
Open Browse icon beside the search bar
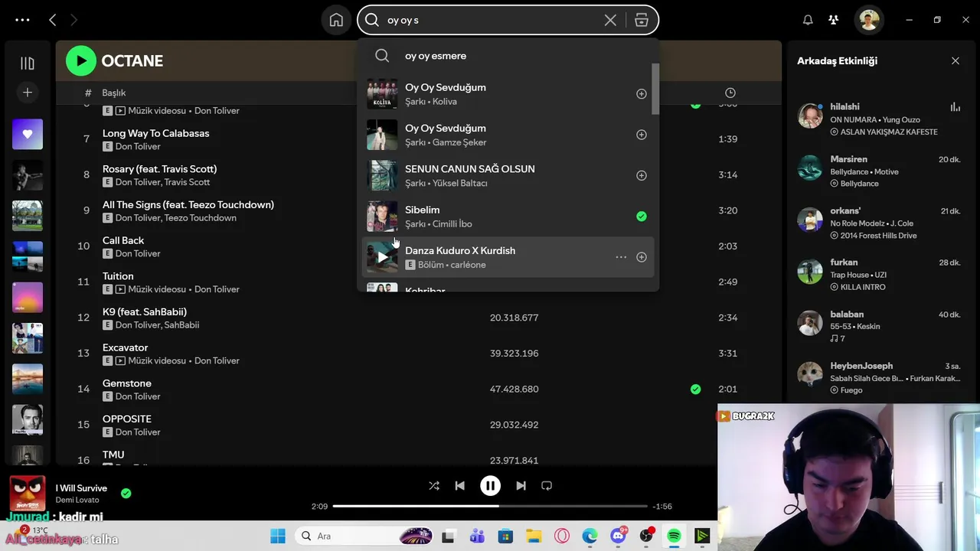point(642,21)
